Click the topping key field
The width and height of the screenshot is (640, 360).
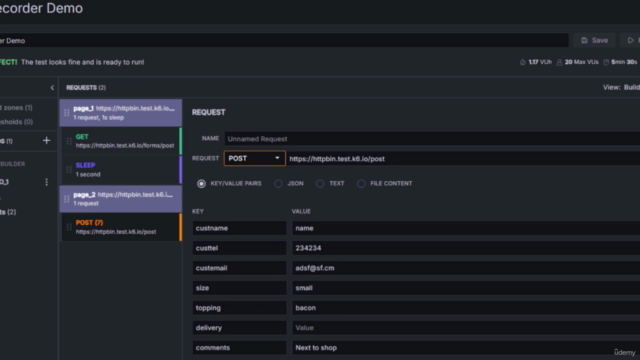click(x=239, y=308)
